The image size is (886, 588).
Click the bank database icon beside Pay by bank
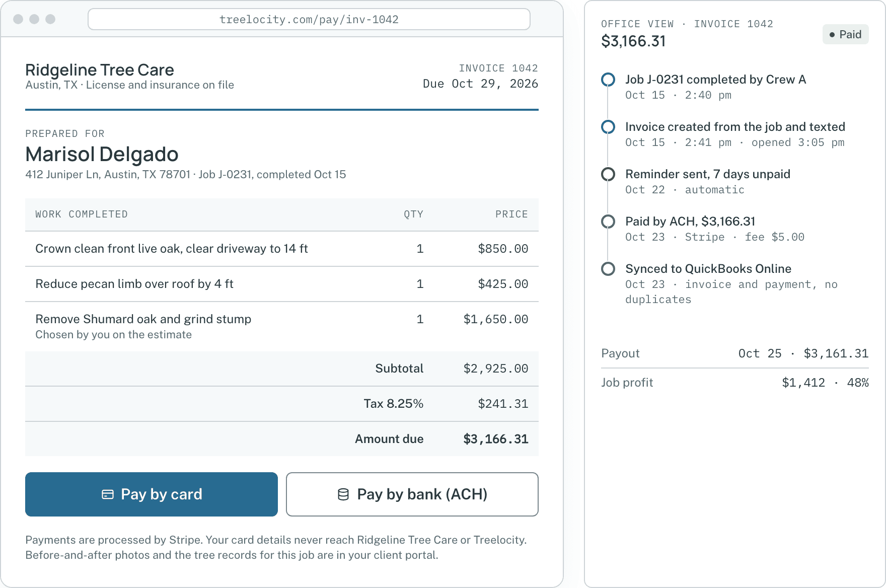coord(343,494)
